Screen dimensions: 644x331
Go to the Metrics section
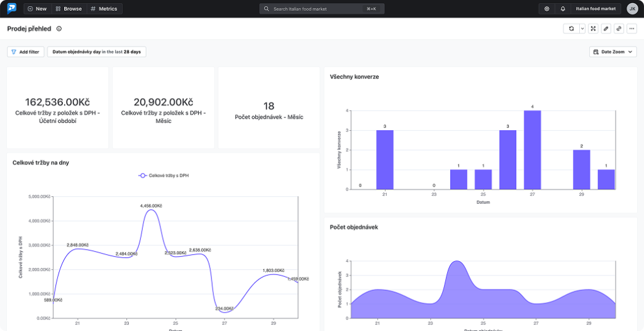pos(104,9)
